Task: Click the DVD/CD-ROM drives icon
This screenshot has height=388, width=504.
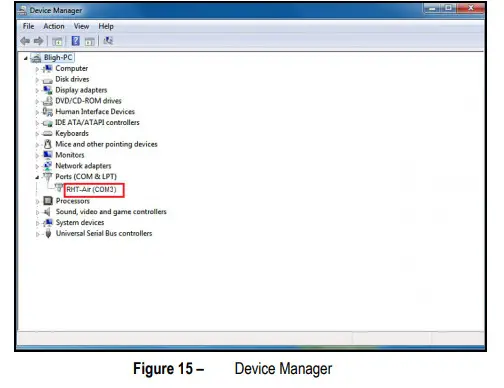Action: pos(48,101)
